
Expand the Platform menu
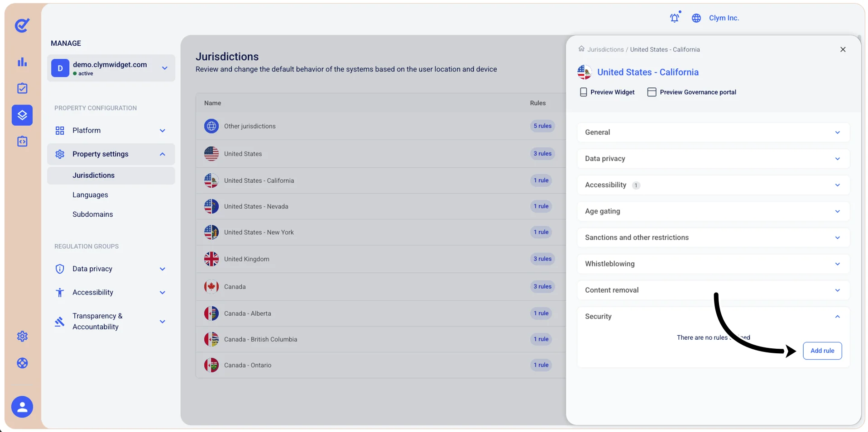click(111, 130)
